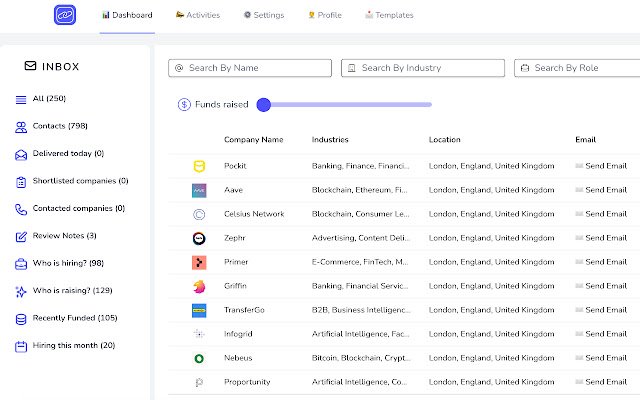The image size is (640, 400).
Task: Click the Aave company logo
Action: (x=199, y=190)
